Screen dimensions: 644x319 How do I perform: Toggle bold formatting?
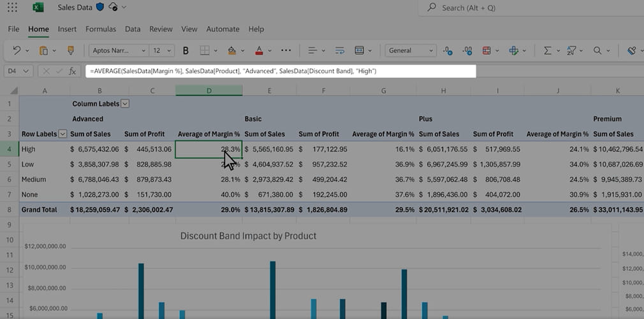tap(186, 50)
